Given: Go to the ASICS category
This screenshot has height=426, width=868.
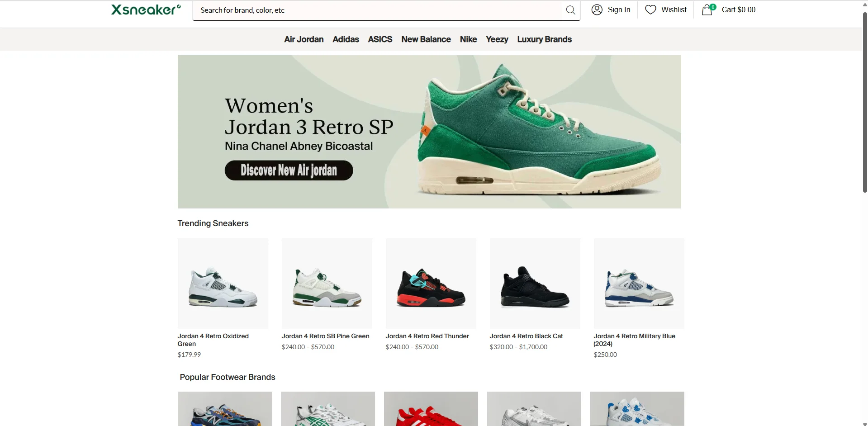Looking at the screenshot, I should click(380, 39).
